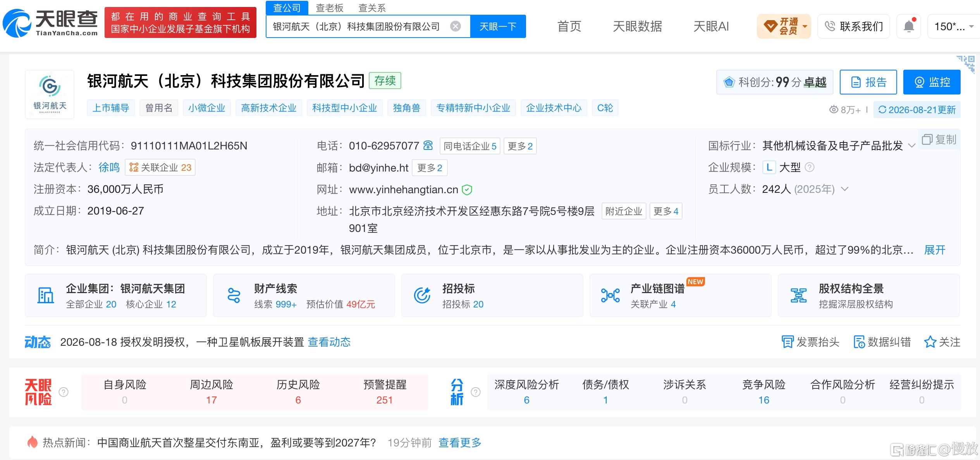Refresh via 2026-08-21更新 button
980x460 pixels.
[917, 110]
